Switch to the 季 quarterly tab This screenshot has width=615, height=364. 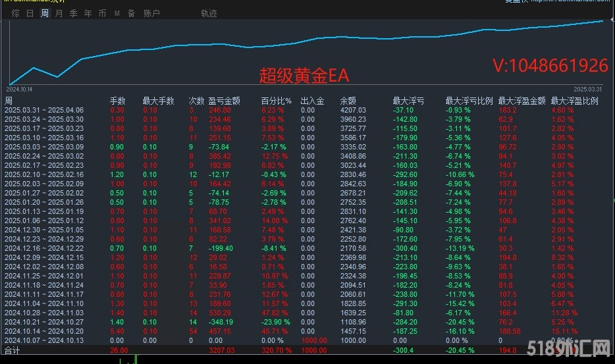coord(74,13)
